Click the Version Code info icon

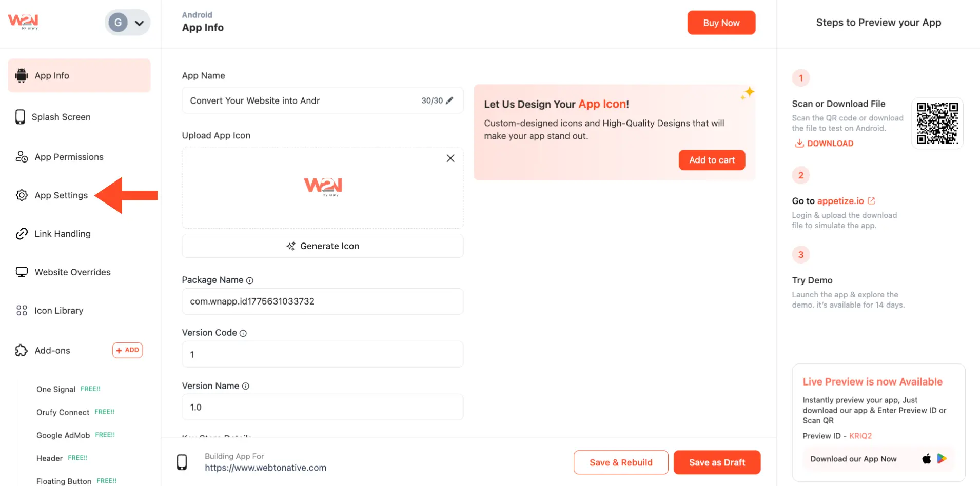point(243,333)
